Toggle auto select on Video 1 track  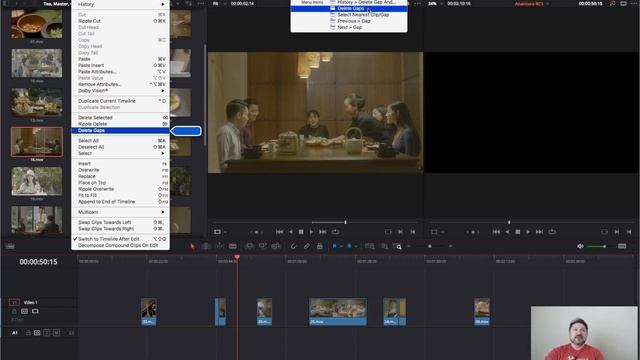24,311
